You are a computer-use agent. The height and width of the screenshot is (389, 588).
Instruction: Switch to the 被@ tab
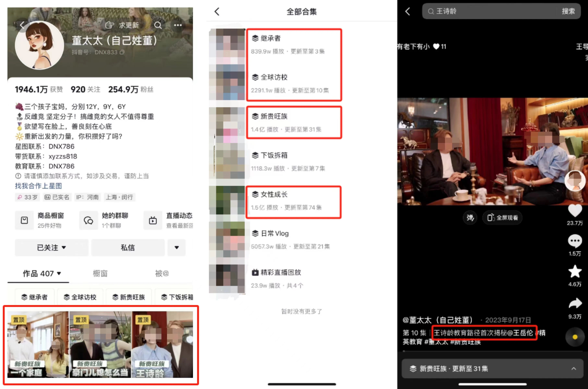pos(162,273)
